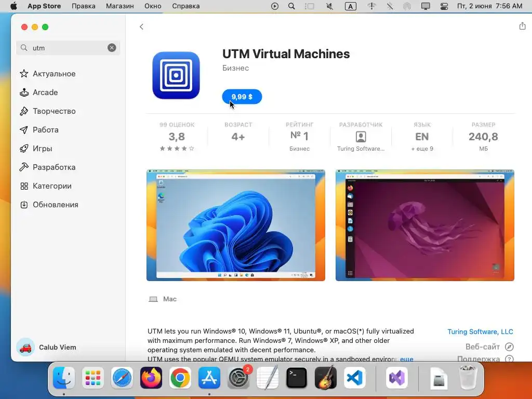532x399 pixels.
Task: View the Ubuntu jellyfish screenshot thumbnail
Action: pos(425,225)
